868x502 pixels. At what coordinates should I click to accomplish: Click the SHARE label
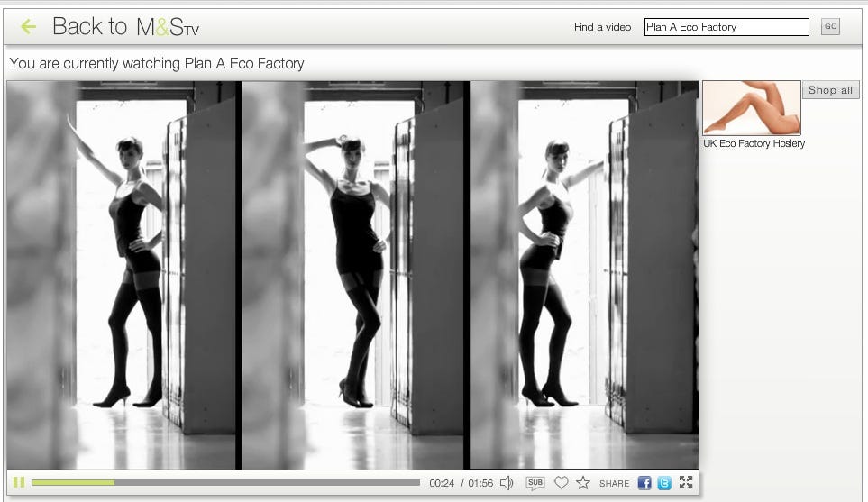tap(614, 483)
